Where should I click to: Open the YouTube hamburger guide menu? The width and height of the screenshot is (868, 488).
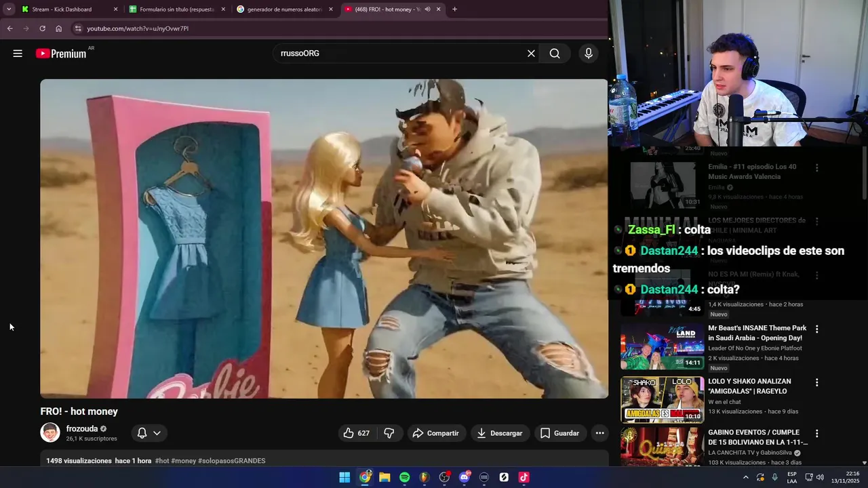tap(18, 54)
